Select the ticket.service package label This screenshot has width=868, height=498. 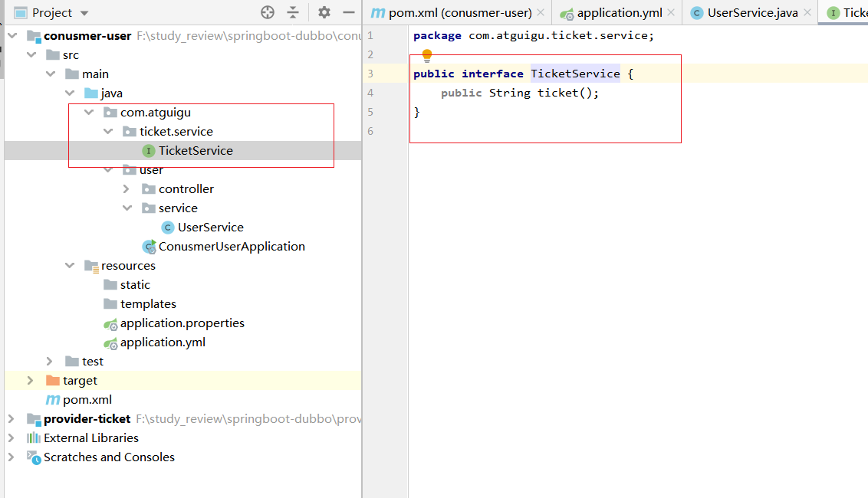click(x=176, y=132)
